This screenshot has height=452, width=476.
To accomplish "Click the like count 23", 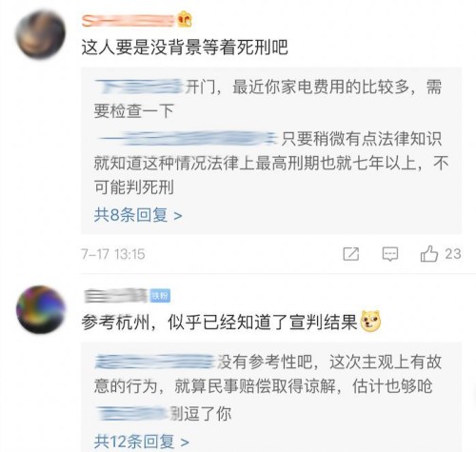I will (453, 254).
